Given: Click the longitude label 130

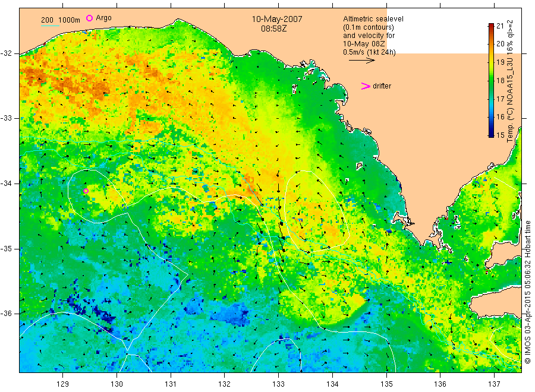Looking at the screenshot, I should pyautogui.click(x=117, y=384).
